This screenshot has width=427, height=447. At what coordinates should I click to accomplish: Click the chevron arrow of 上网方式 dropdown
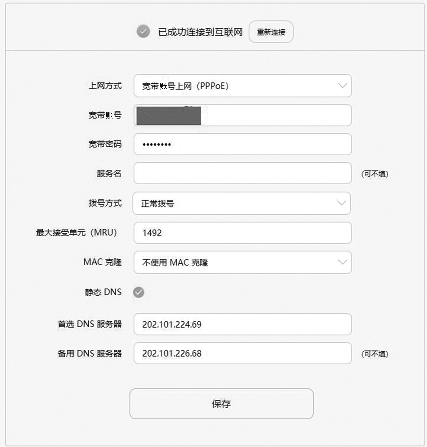point(342,86)
